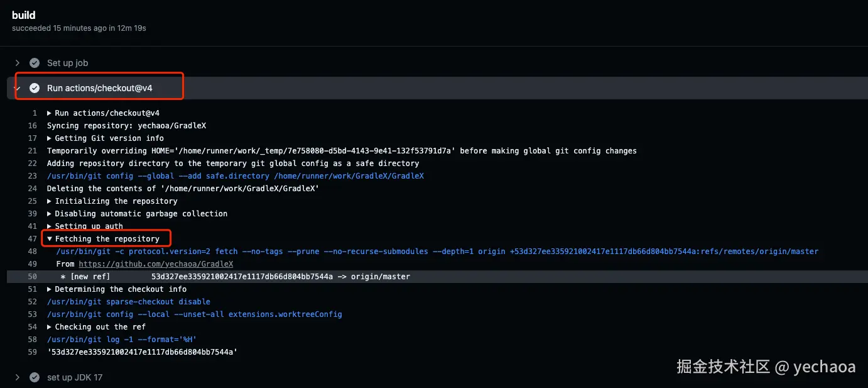Click success check icon for Set up job
868x388 pixels.
point(35,63)
